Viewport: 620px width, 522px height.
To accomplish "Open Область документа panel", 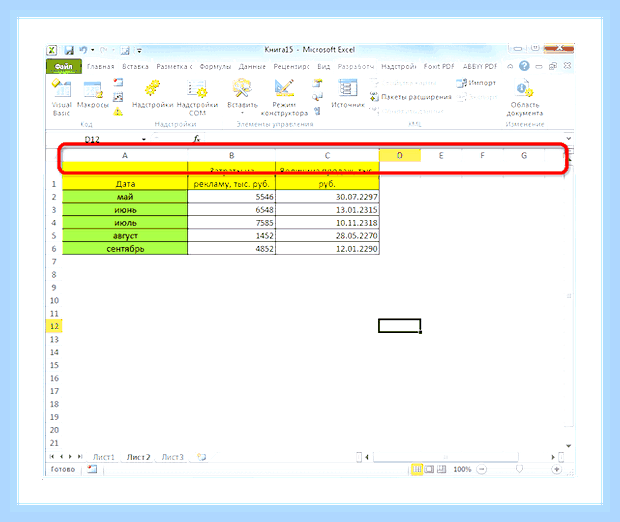I will [525, 98].
